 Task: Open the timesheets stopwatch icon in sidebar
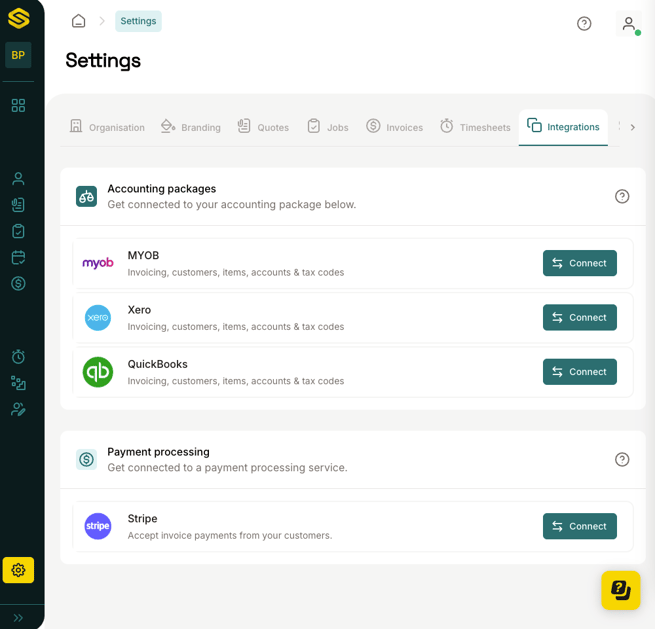18,357
